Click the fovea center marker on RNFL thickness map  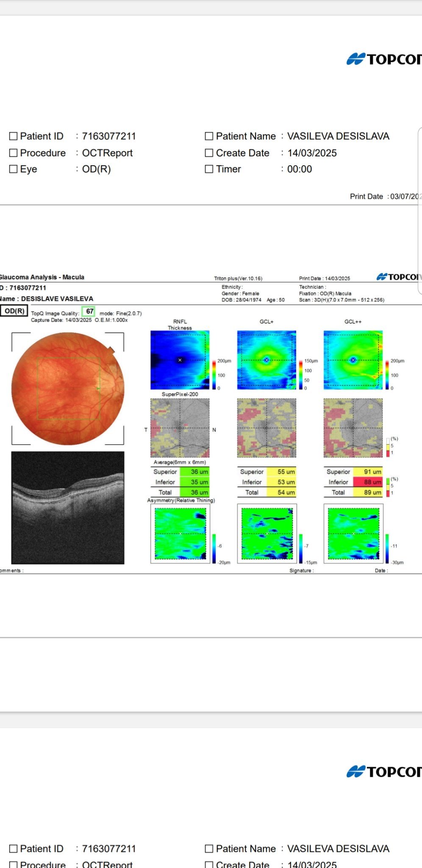[180, 360]
